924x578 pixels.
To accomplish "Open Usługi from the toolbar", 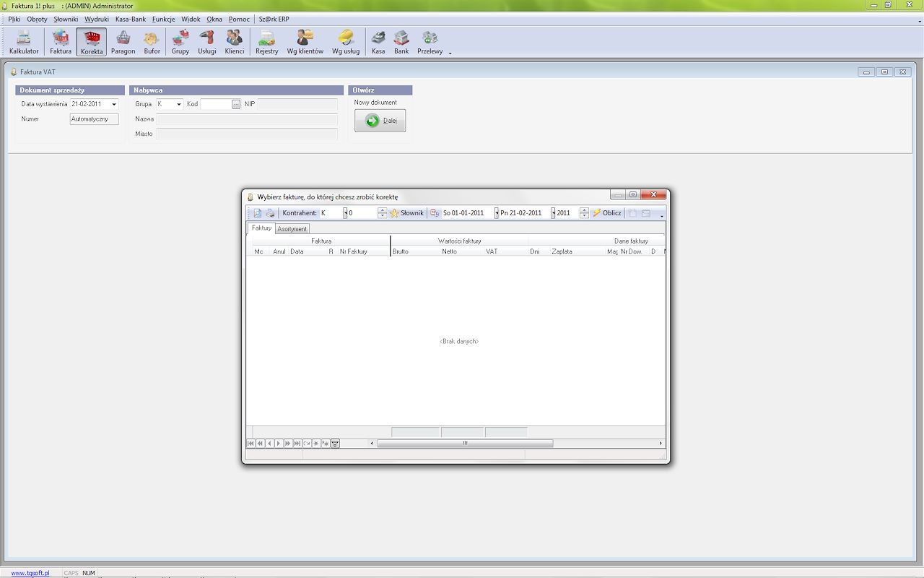I will point(207,42).
